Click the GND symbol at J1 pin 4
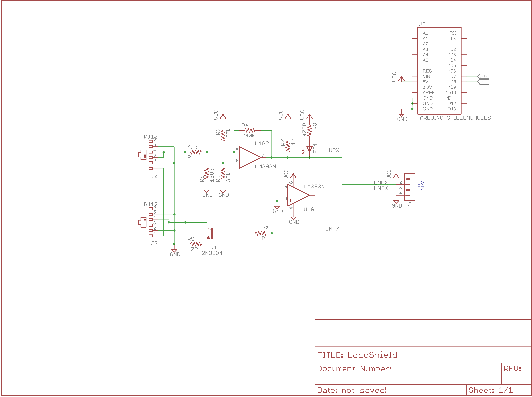Screen dimensions: 532x397 [396, 202]
